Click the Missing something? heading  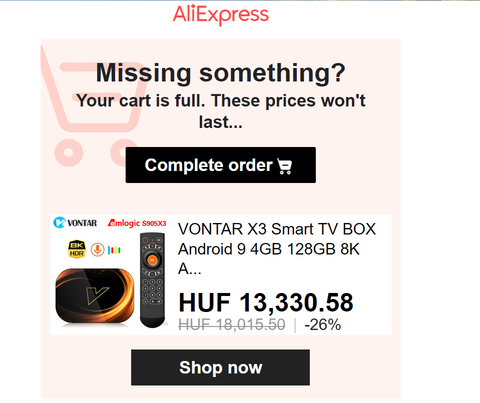tap(221, 73)
